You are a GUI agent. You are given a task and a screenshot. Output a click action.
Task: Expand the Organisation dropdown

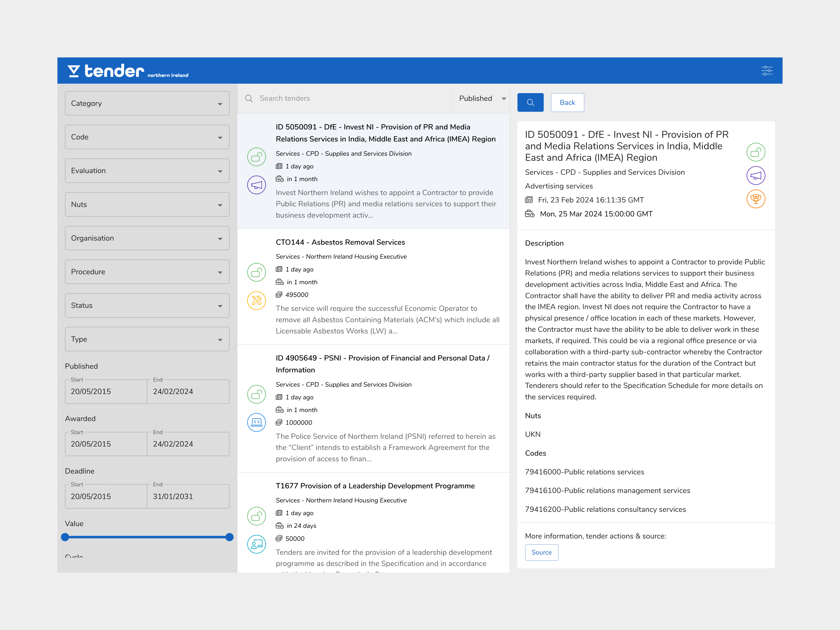click(x=147, y=238)
